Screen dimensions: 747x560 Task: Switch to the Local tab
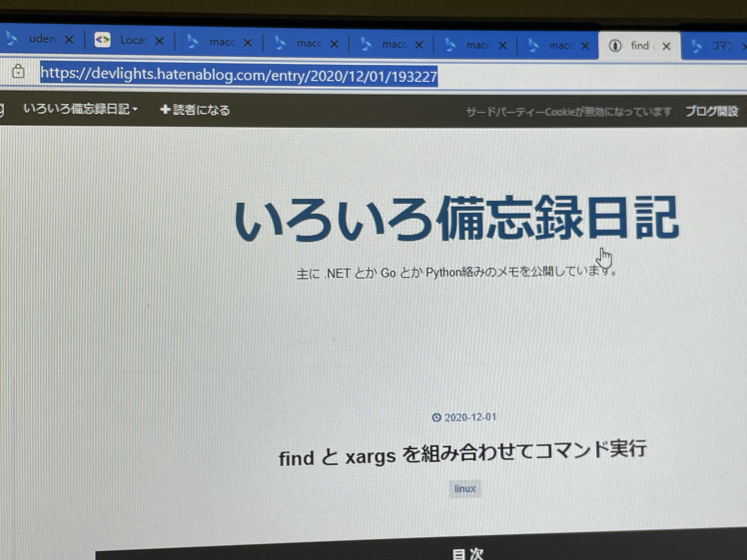tap(132, 41)
